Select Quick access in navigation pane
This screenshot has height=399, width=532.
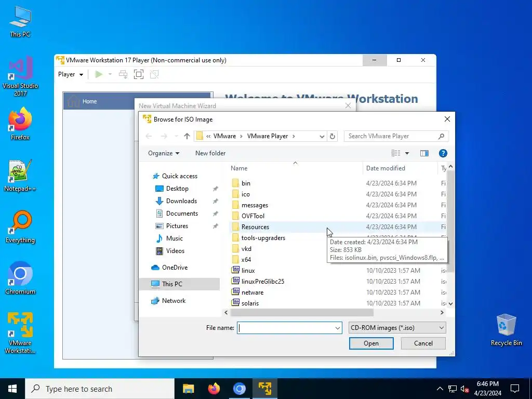click(179, 176)
